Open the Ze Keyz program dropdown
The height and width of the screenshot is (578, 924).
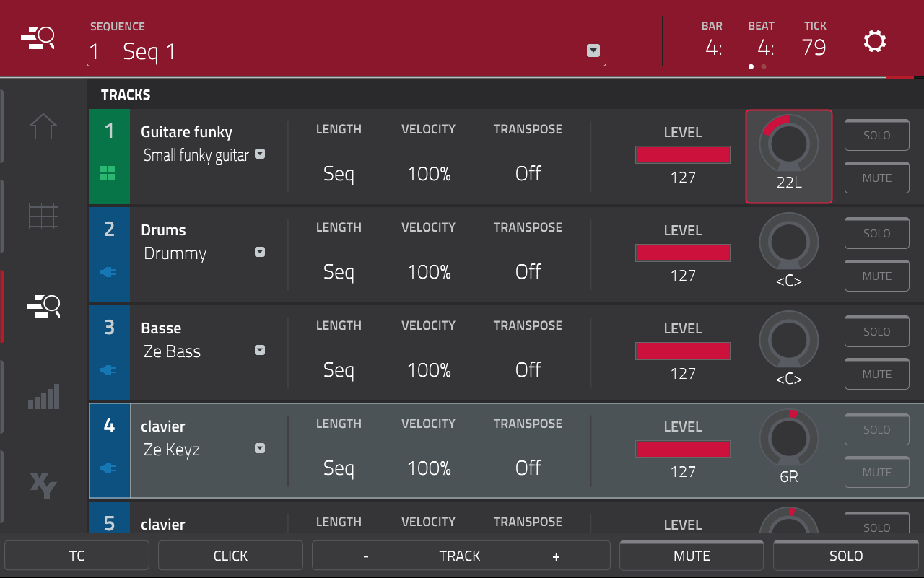[x=260, y=448]
